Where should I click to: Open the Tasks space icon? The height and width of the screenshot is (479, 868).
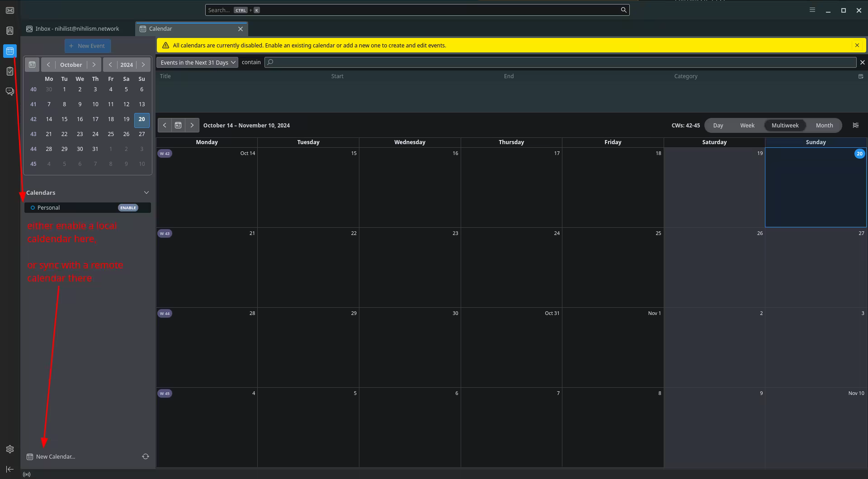pyautogui.click(x=10, y=71)
